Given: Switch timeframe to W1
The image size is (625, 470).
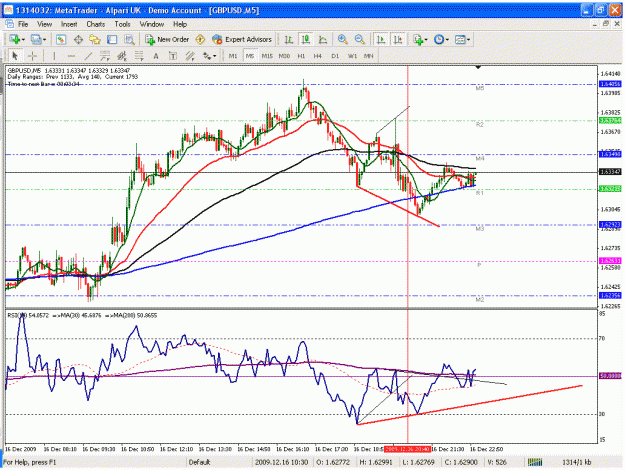Looking at the screenshot, I should 352,56.
